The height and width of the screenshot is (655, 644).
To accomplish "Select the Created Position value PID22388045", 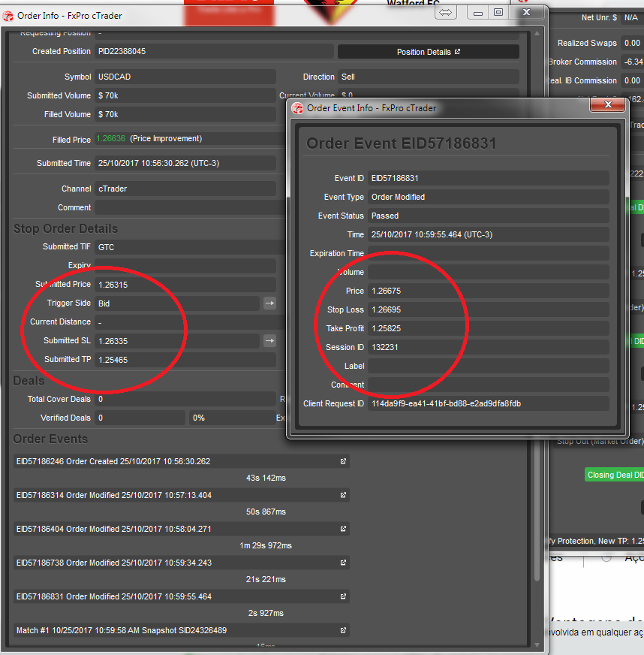I will pyautogui.click(x=122, y=51).
